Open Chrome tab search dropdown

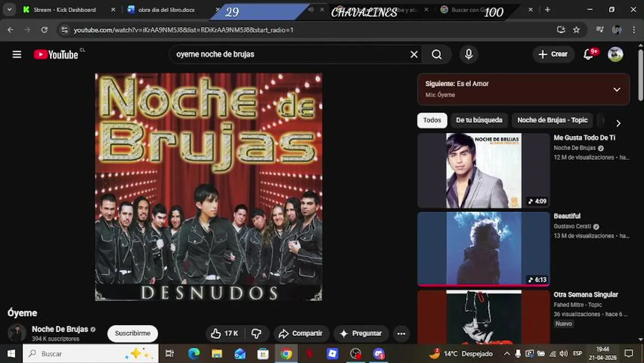point(9,10)
